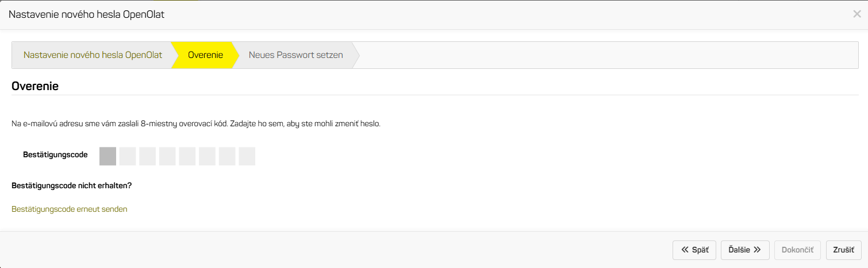Click the greyed-out Dokončiť button
Image resolution: width=868 pixels, height=268 pixels.
(797, 250)
